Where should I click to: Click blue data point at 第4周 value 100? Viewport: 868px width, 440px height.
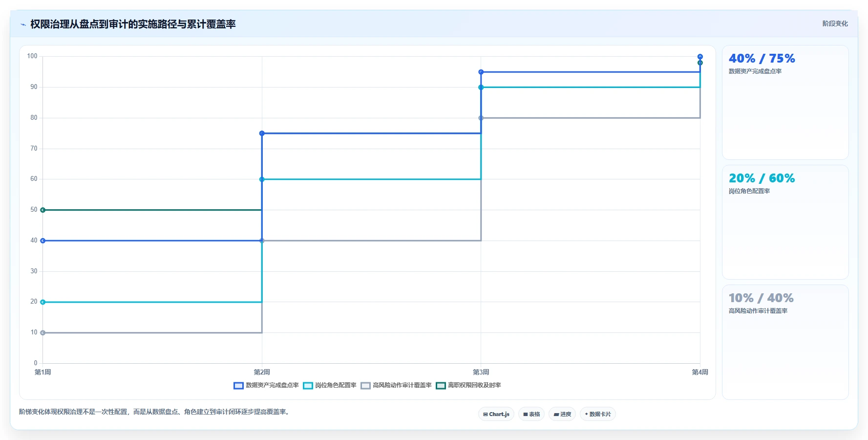(700, 57)
